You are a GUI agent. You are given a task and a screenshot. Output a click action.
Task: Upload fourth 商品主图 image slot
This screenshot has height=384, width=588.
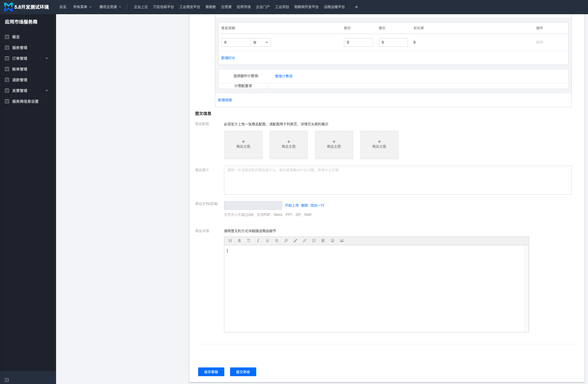[x=379, y=145]
